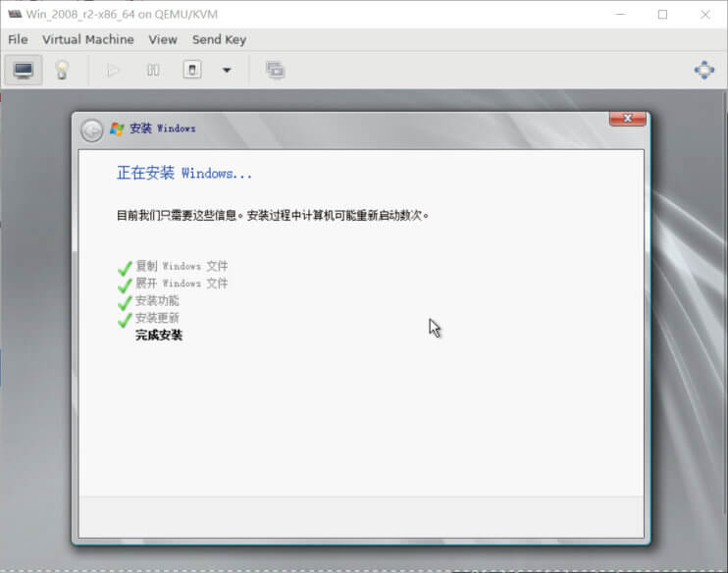Click the Run virtual machine play icon
The width and height of the screenshot is (728, 573).
tap(113, 70)
